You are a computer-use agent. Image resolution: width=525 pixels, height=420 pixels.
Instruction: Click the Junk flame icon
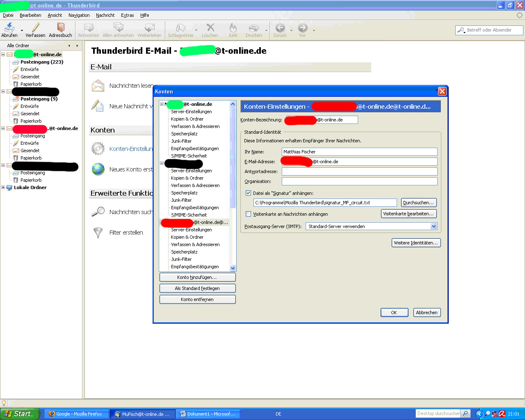click(233, 27)
